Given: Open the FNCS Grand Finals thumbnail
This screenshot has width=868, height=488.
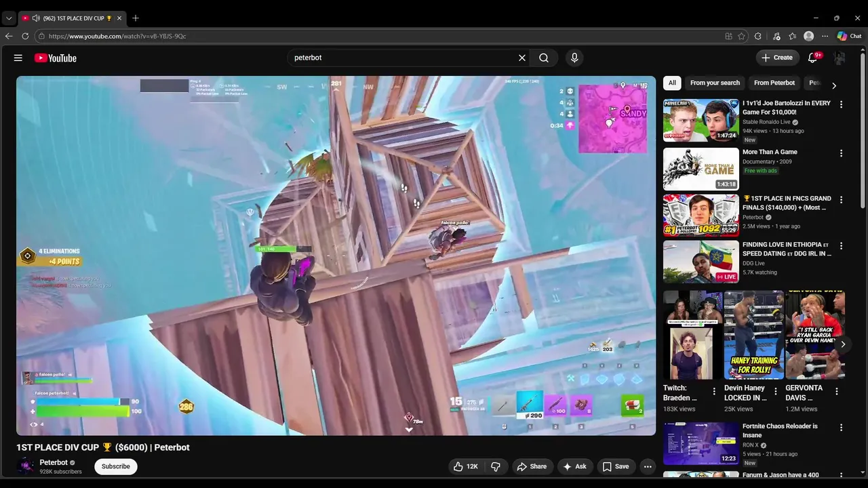Looking at the screenshot, I should [701, 216].
